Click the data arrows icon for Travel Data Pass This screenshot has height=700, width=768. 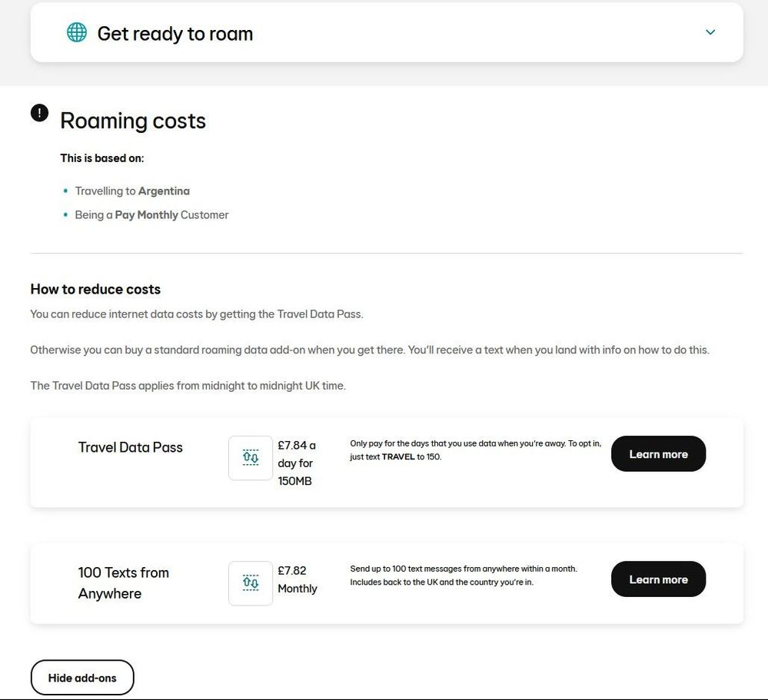pyautogui.click(x=251, y=458)
